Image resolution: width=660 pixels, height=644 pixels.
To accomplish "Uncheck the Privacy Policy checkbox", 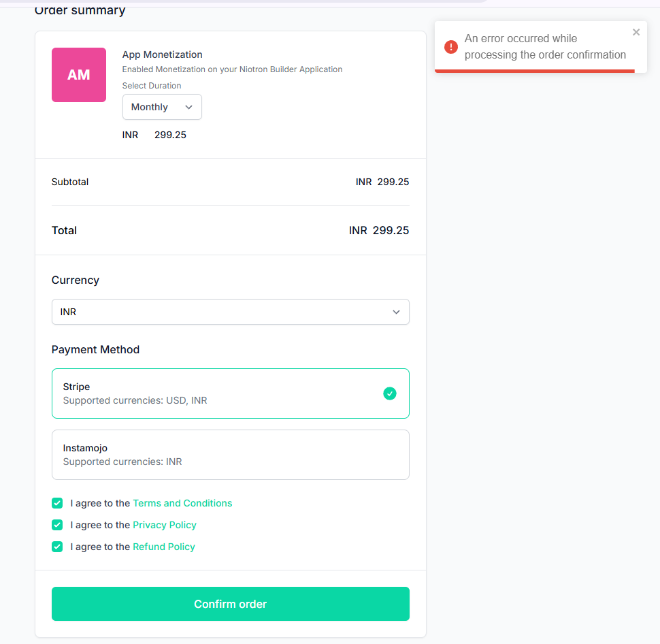I will pyautogui.click(x=57, y=525).
